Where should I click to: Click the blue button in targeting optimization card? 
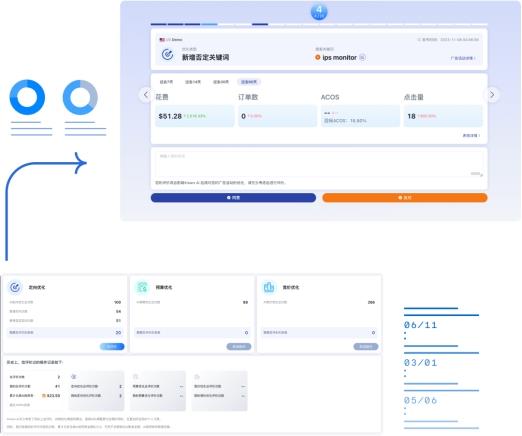tap(112, 347)
